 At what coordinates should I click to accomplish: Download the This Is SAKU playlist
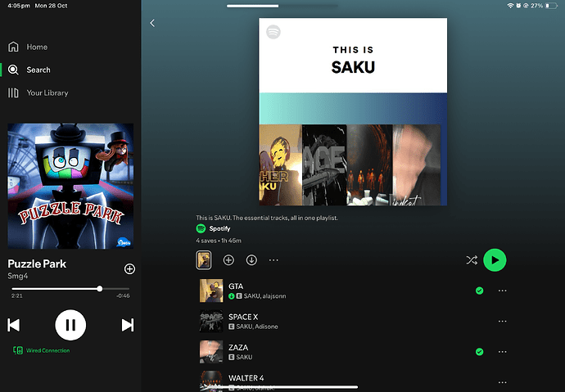(251, 260)
